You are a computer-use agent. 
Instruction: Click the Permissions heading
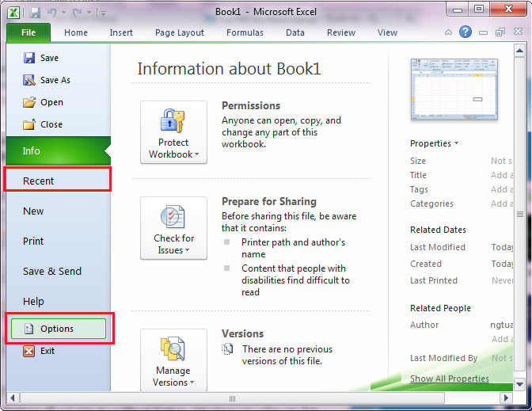pyautogui.click(x=251, y=105)
